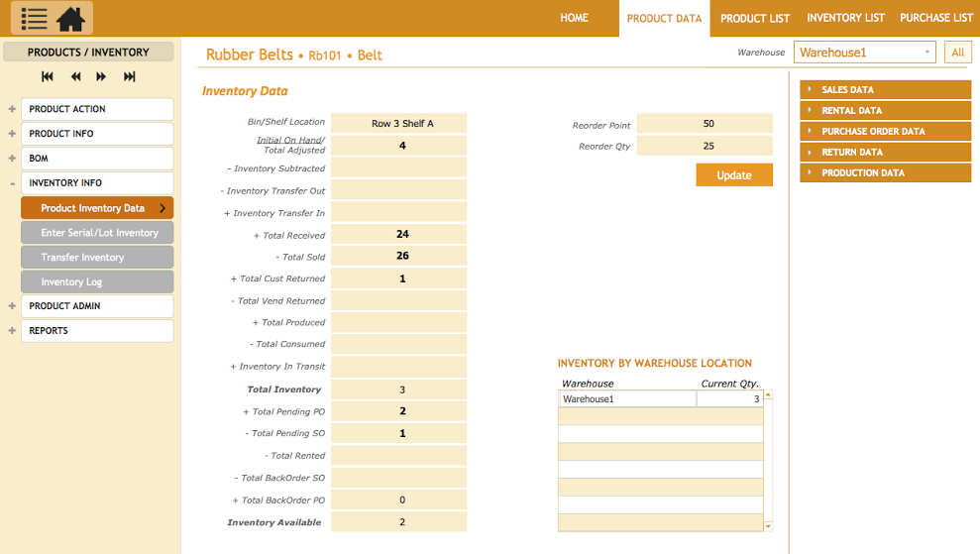Go to previous product record
The width and height of the screenshot is (980, 554).
(75, 77)
